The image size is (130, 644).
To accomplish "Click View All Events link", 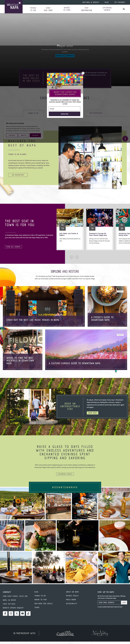I will coord(14,247).
